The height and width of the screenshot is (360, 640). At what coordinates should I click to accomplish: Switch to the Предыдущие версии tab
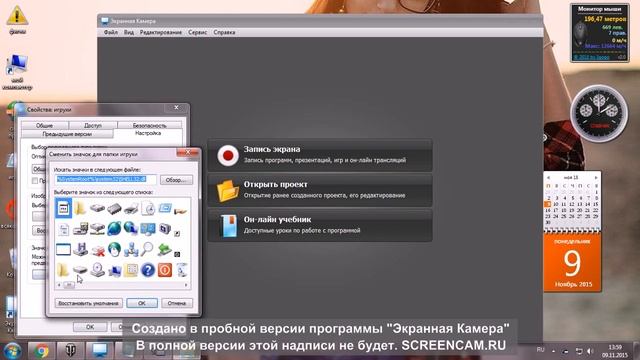67,134
